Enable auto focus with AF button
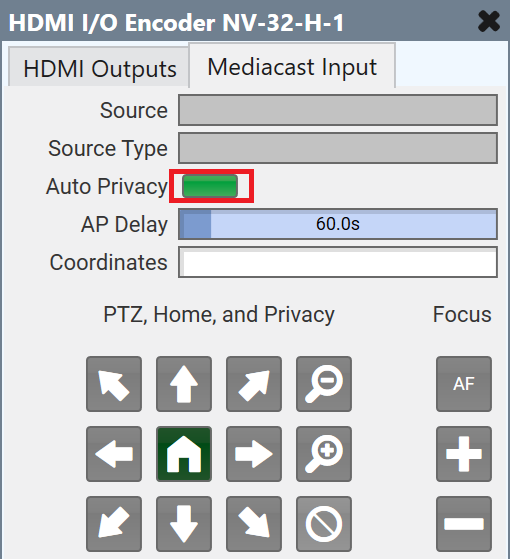This screenshot has width=511, height=559. tap(464, 384)
